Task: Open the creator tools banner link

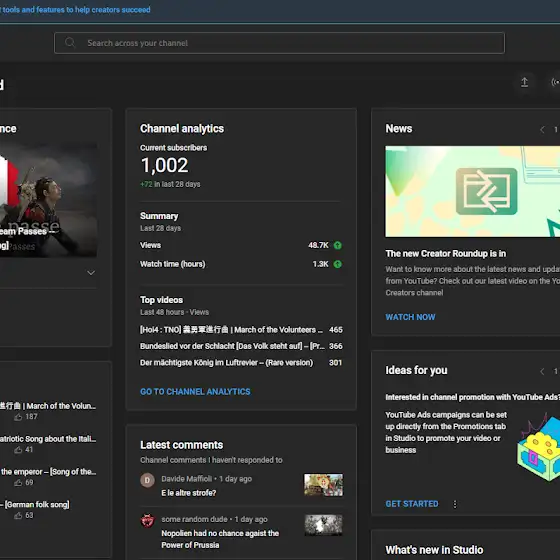Action: [75, 10]
